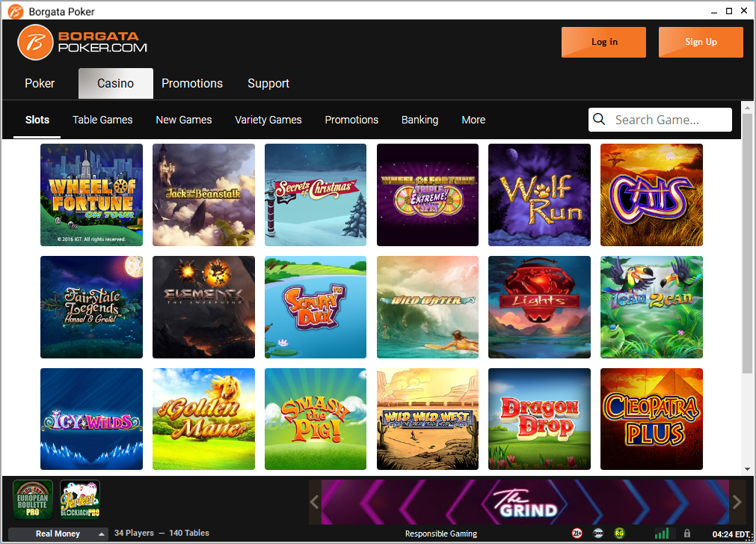Click the green RG responsible gaming icon
This screenshot has width=756, height=544.
619,533
